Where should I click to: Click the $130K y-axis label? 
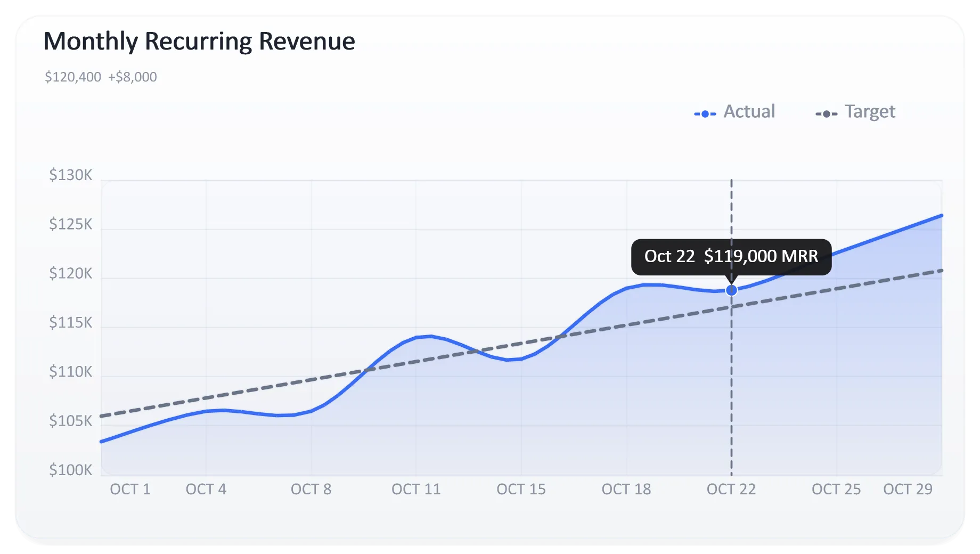pyautogui.click(x=71, y=175)
